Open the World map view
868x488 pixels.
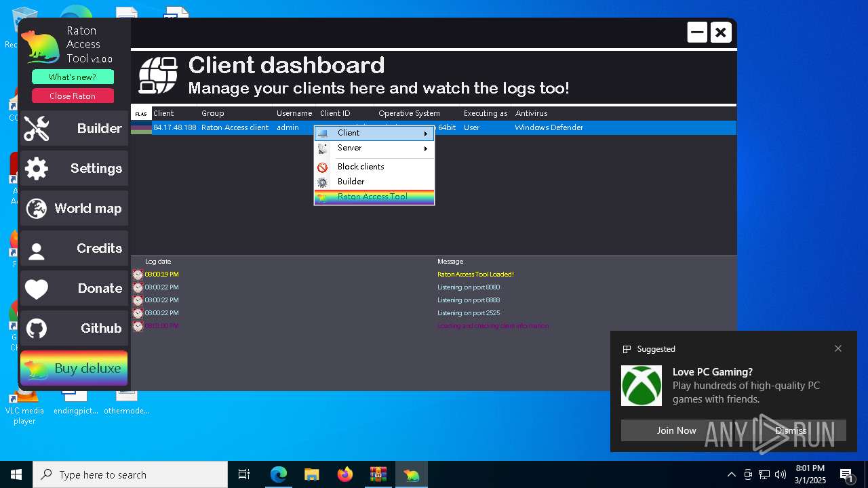tap(74, 208)
